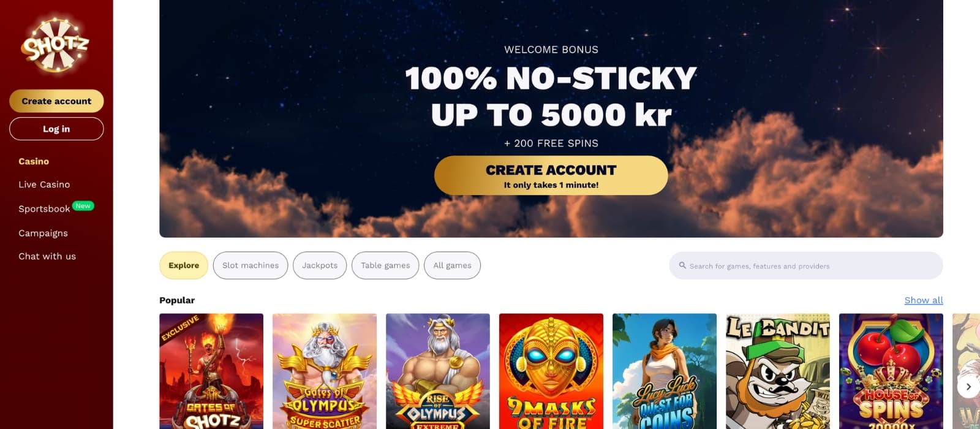
Task: Open House of Spins game
Action: (x=891, y=371)
